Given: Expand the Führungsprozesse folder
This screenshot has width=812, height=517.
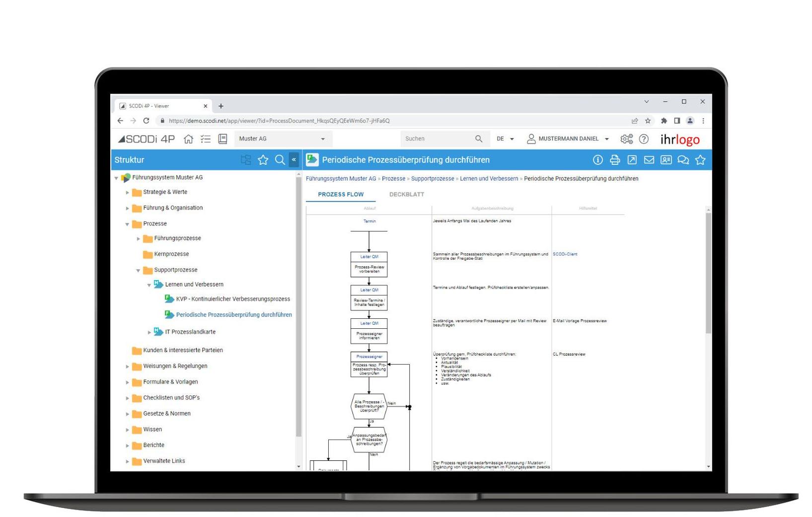Looking at the screenshot, I should [x=138, y=239].
